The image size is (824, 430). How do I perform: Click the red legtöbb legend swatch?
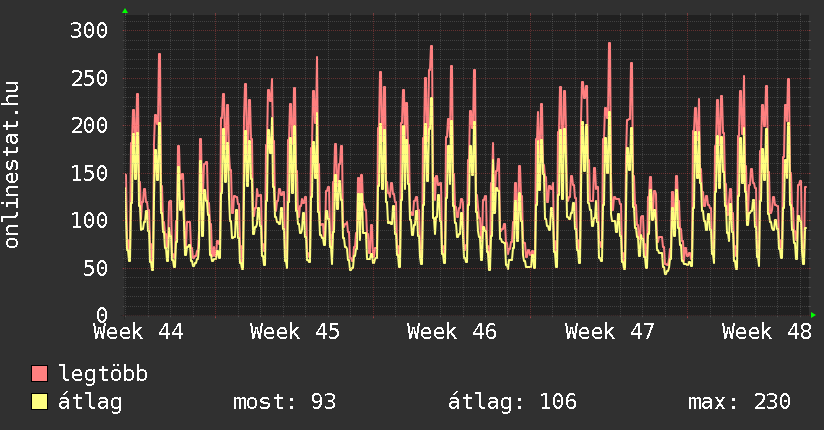[x=40, y=374]
